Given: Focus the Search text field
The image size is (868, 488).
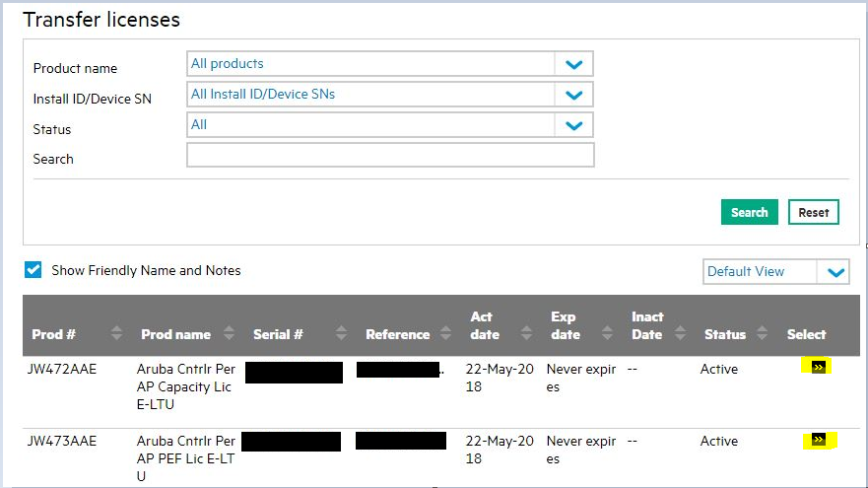Looking at the screenshot, I should [x=390, y=155].
